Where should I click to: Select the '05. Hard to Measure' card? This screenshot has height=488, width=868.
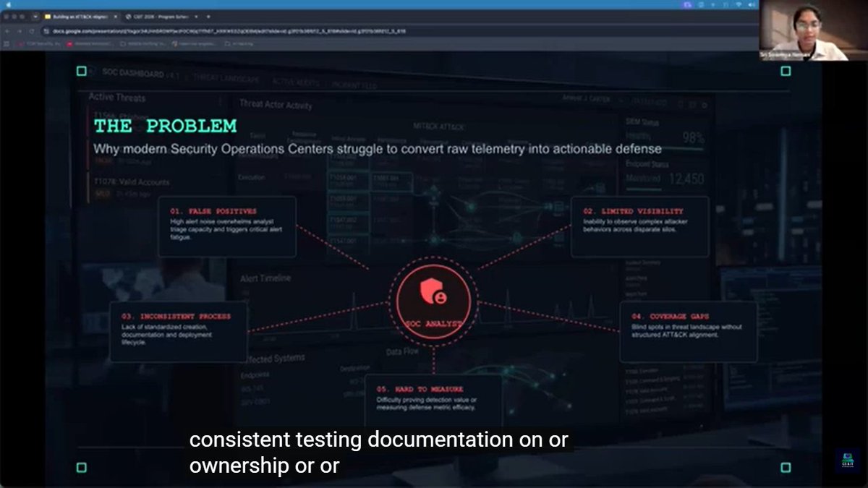[x=433, y=401]
